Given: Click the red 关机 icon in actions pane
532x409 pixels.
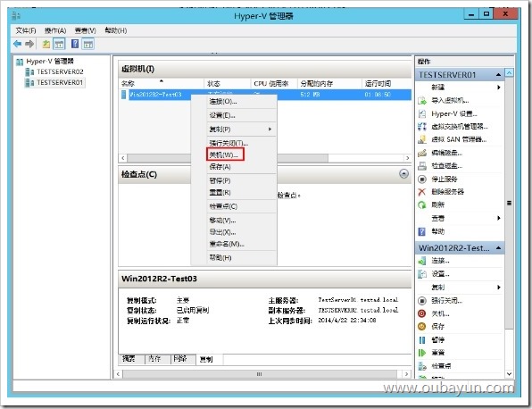Looking at the screenshot, I should (x=422, y=313).
